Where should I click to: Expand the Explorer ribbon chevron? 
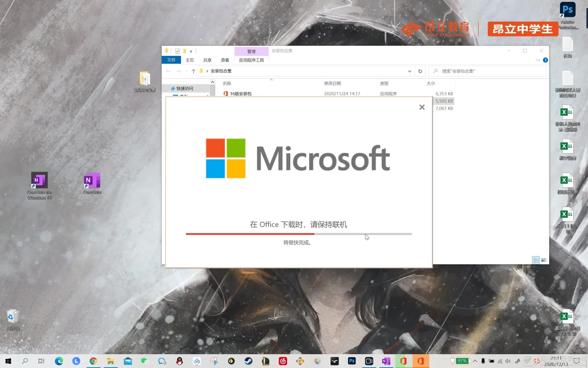[538, 60]
